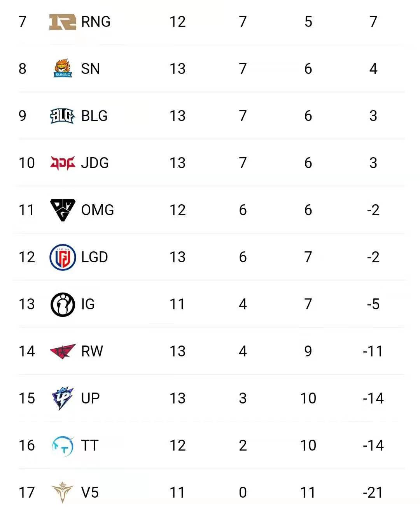The width and height of the screenshot is (420, 514).
Task: Tap the OMG team name
Action: [97, 210]
